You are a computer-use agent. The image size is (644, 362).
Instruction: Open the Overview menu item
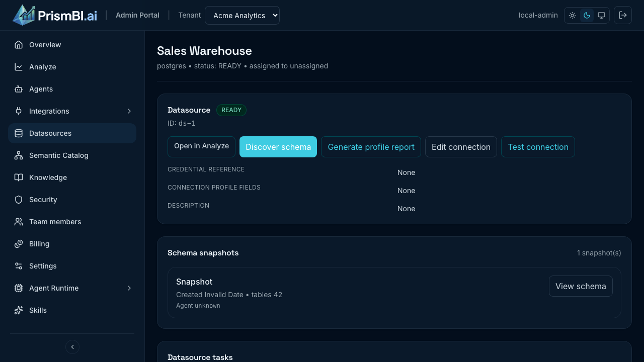tap(72, 45)
